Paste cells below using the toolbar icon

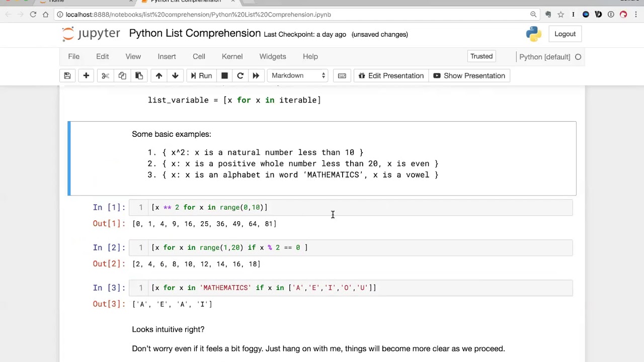coord(139,75)
